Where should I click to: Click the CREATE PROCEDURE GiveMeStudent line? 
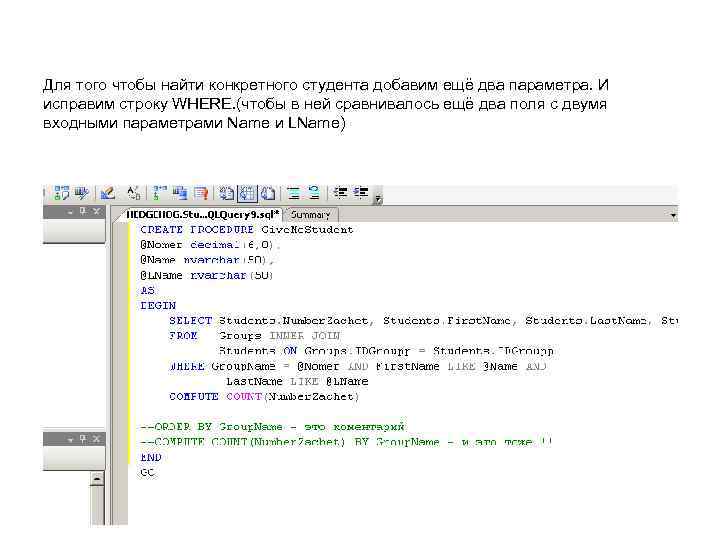[247, 230]
